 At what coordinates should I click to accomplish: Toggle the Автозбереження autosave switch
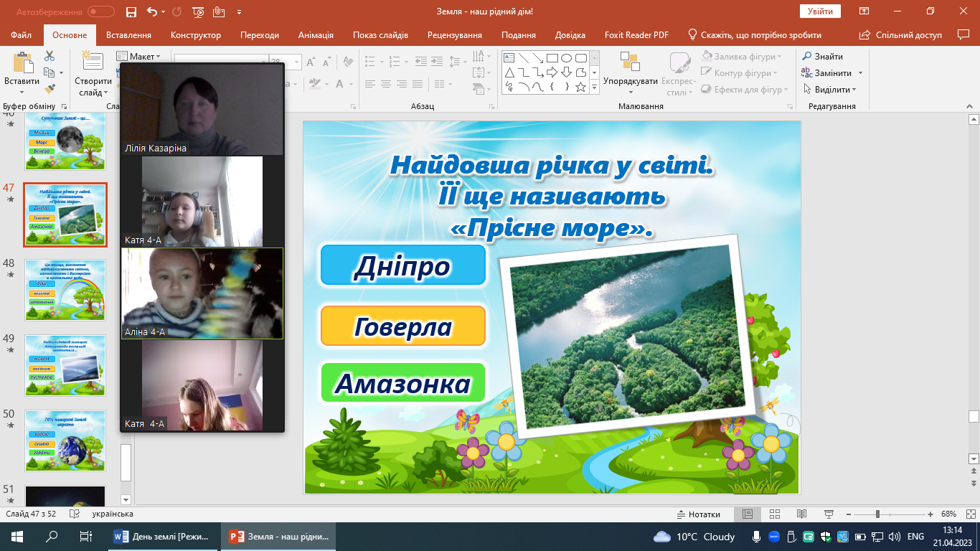[x=101, y=11]
